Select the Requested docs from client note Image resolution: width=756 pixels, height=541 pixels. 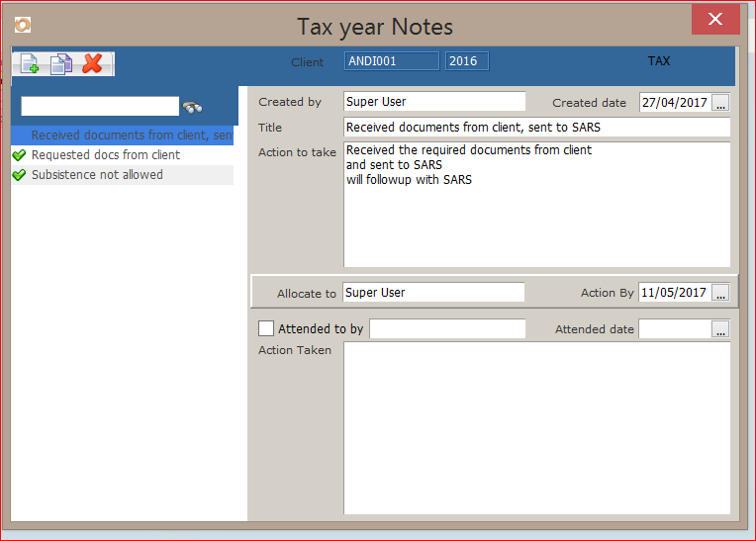[106, 155]
